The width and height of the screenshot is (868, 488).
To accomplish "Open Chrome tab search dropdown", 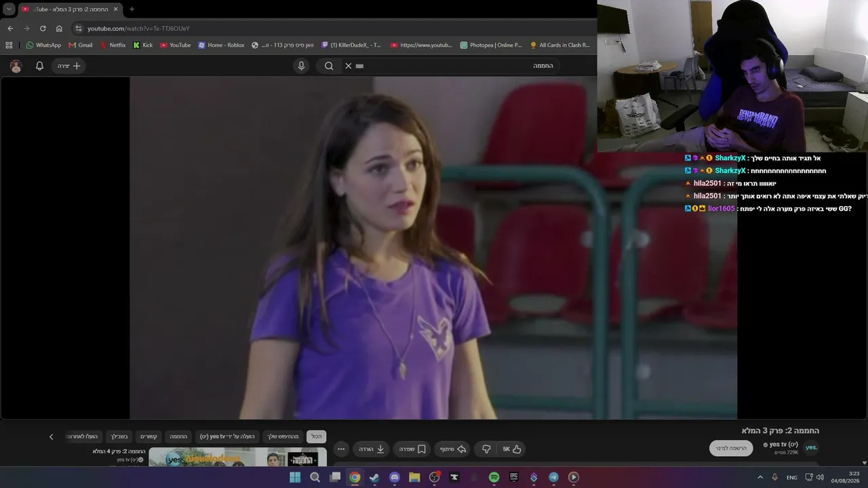I will pyautogui.click(x=9, y=9).
